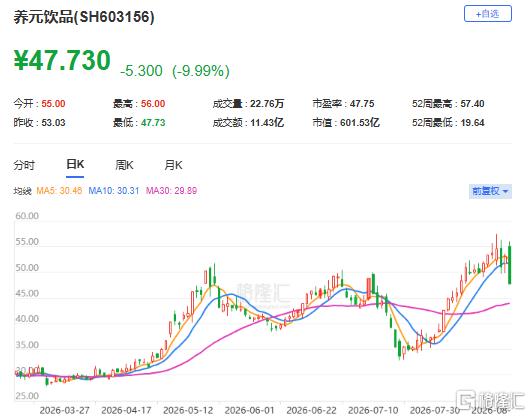Screen dimensions: 531x417
Task: Switch to the 分时 chart tab
Action: click(24, 165)
